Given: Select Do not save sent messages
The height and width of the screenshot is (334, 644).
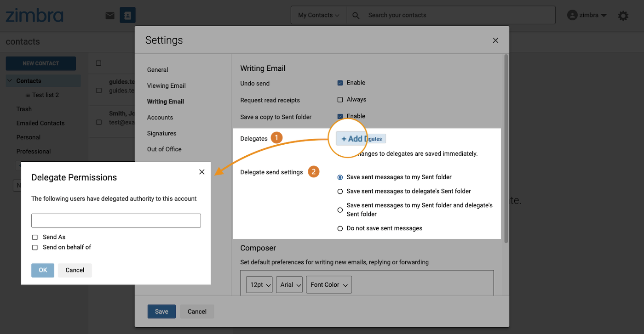Looking at the screenshot, I should pyautogui.click(x=340, y=228).
